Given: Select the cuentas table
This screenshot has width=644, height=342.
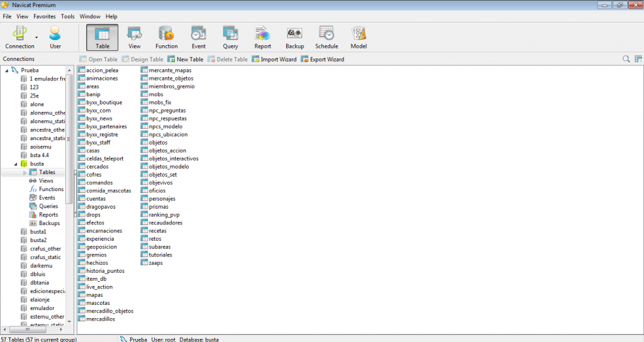Looking at the screenshot, I should 92,199.
